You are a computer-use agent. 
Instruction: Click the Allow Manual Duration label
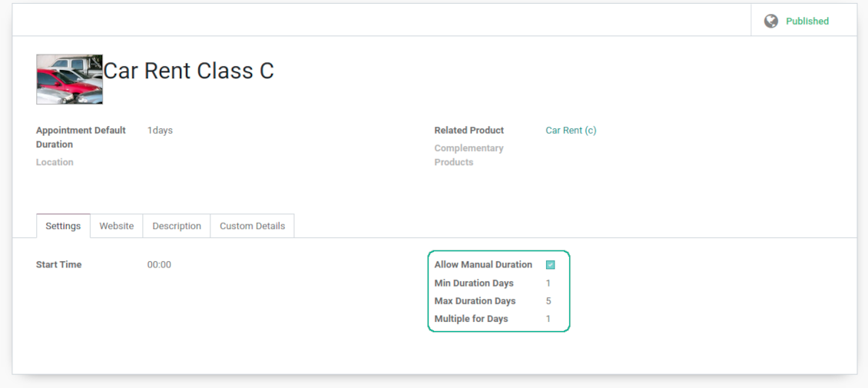click(x=483, y=265)
